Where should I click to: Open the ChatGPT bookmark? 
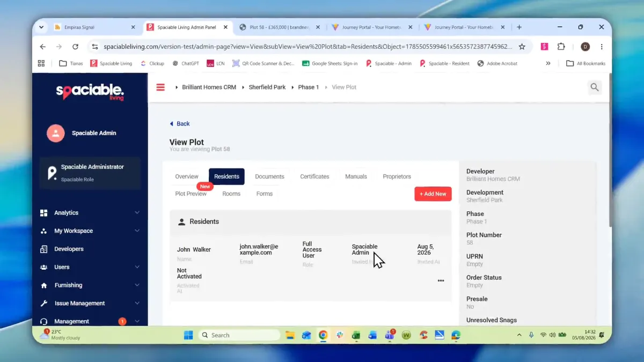pos(186,63)
